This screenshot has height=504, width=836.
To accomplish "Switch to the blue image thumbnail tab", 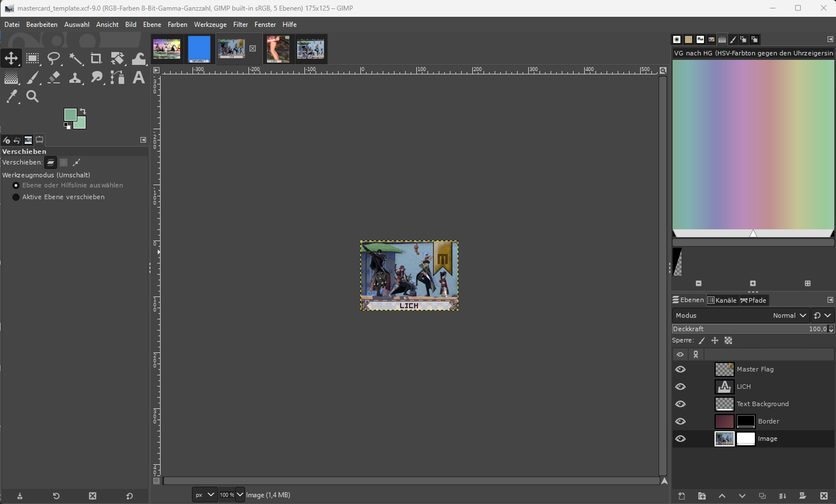I will [199, 49].
